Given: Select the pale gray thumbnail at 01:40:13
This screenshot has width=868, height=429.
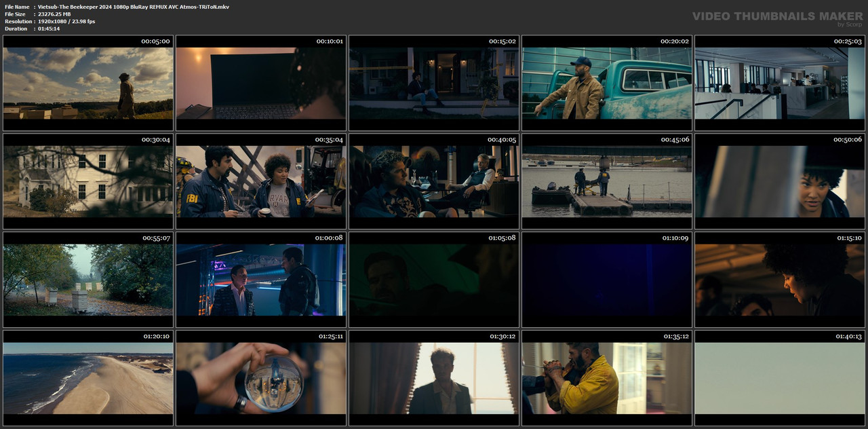Looking at the screenshot, I should click(x=780, y=378).
